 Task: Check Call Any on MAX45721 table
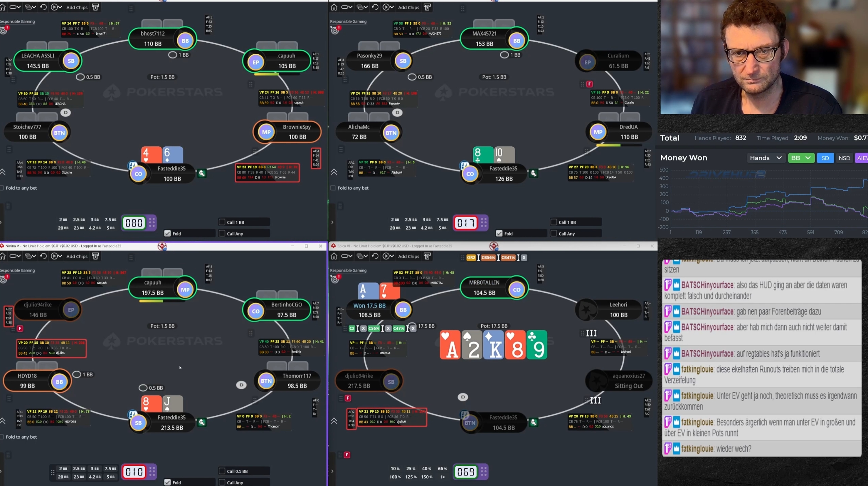pyautogui.click(x=554, y=233)
